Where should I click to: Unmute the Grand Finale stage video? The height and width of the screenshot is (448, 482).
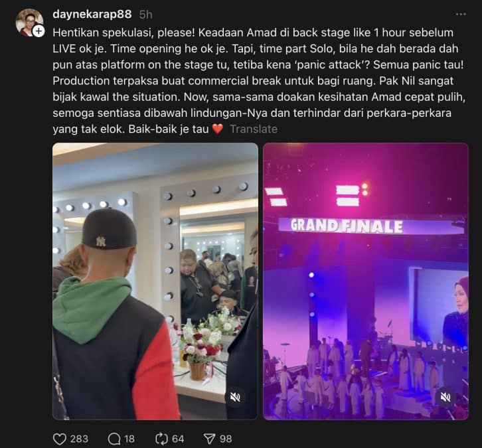pyautogui.click(x=445, y=397)
